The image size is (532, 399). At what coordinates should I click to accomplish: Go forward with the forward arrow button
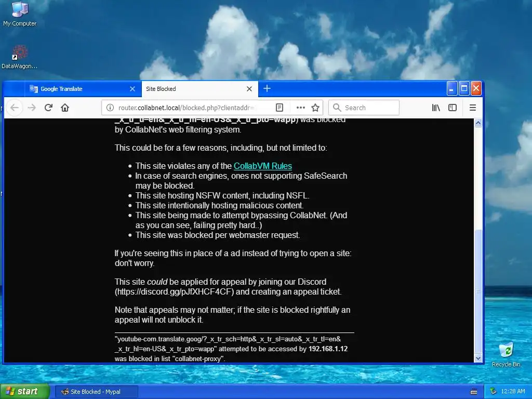[x=32, y=108]
